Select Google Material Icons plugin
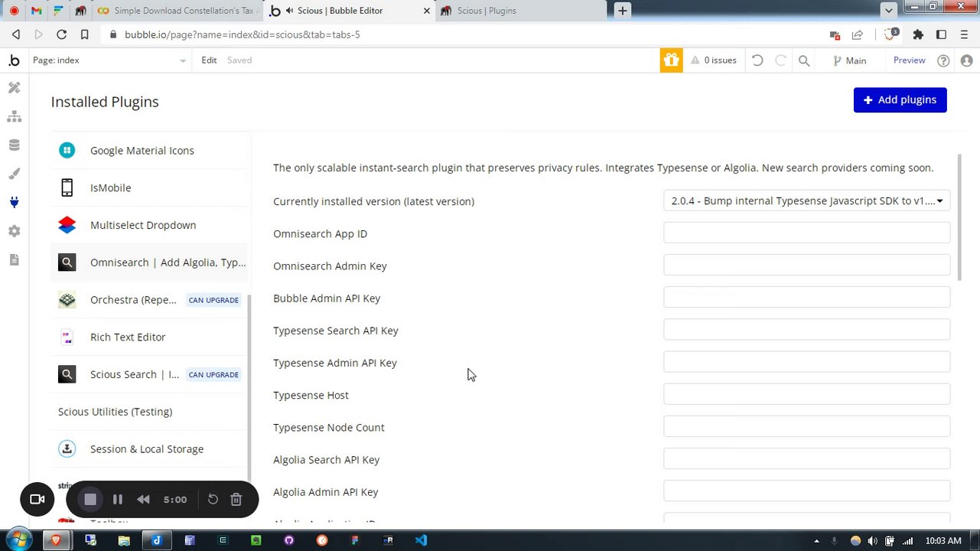Viewport: 980px width, 551px height. [x=151, y=151]
